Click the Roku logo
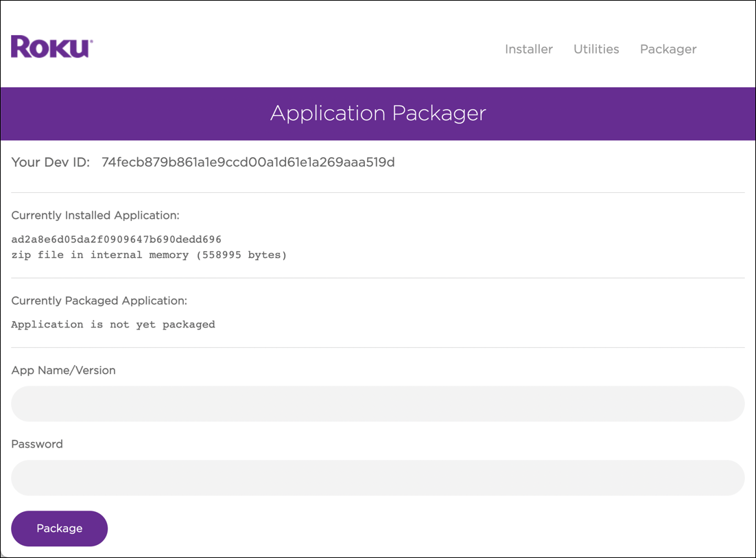This screenshot has height=558, width=756. [51, 47]
